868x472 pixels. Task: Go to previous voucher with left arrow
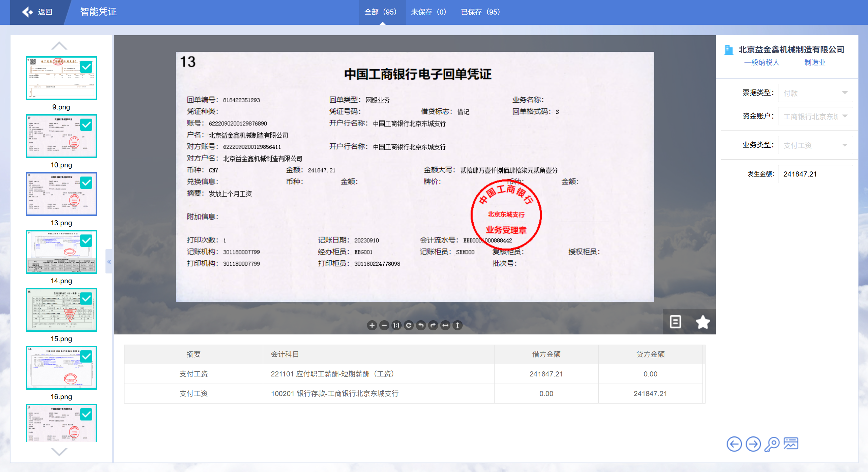point(734,444)
